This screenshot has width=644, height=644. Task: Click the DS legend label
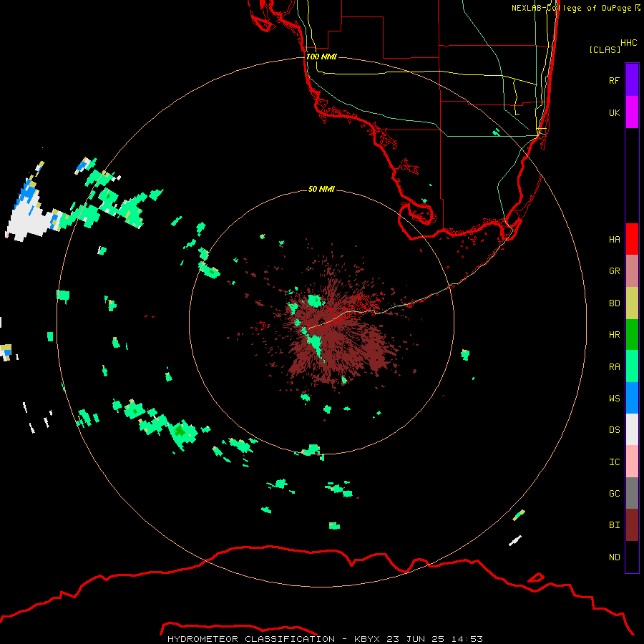(614, 430)
